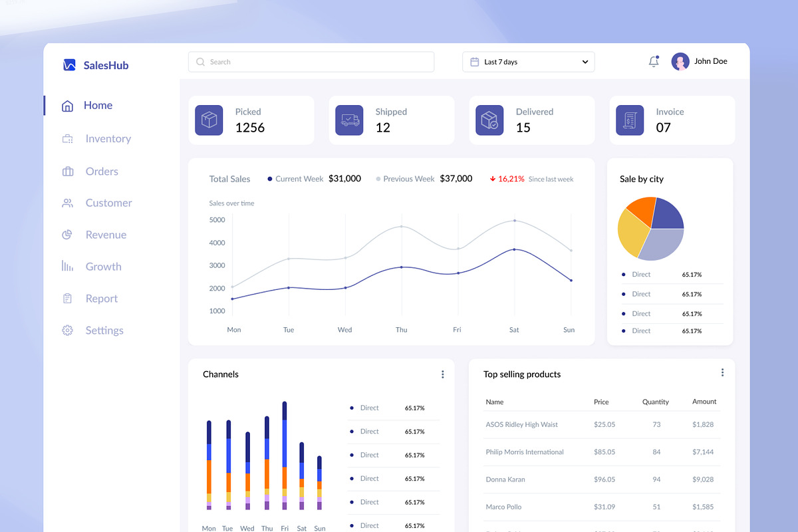This screenshot has height=532, width=798.
Task: Click the Delivered box check icon
Action: [x=489, y=120]
